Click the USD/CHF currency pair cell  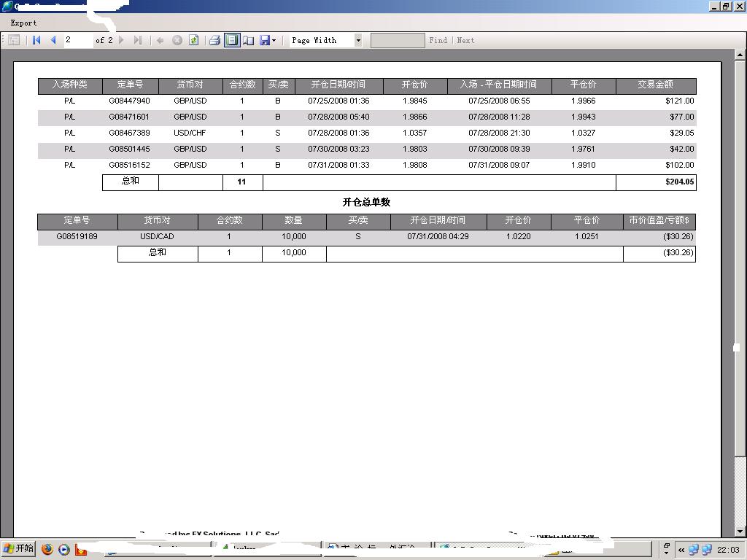pos(190,133)
